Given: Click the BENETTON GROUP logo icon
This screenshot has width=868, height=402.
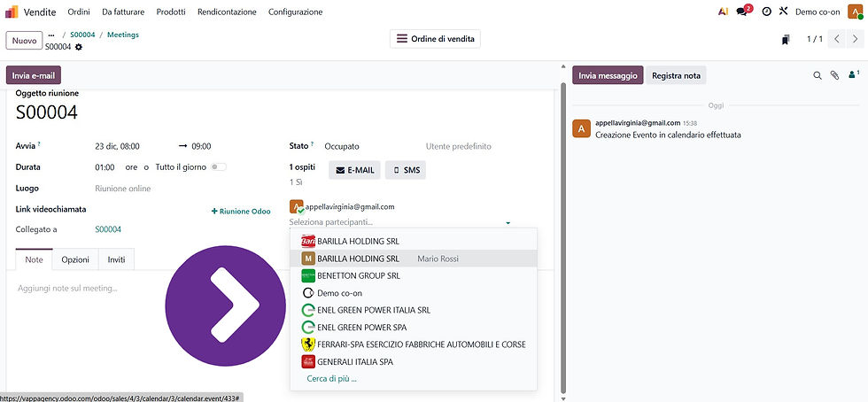Looking at the screenshot, I should pyautogui.click(x=308, y=275).
